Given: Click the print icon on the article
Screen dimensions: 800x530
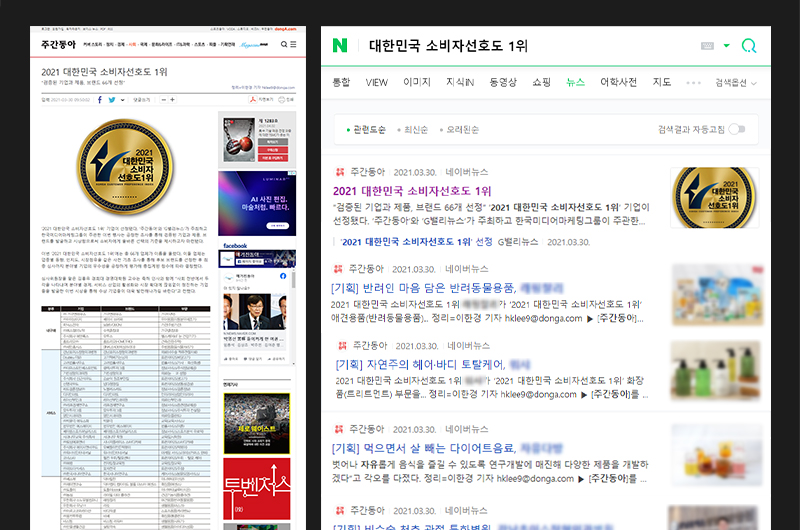Looking at the screenshot, I should click(282, 99).
